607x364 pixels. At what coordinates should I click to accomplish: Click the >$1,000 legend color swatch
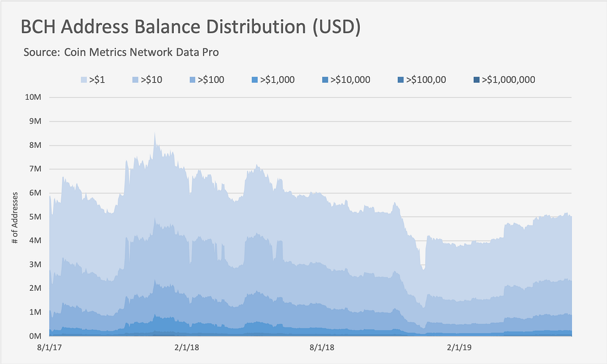254,80
